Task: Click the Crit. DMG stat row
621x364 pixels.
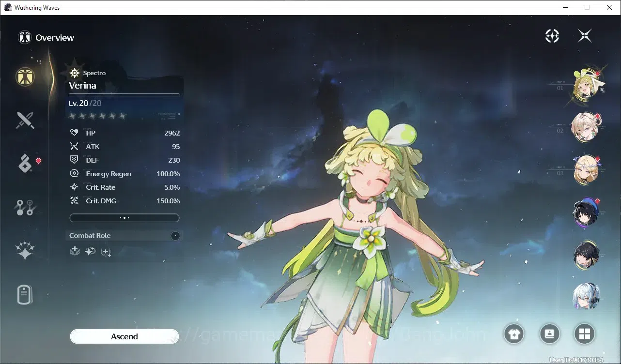Action: pos(124,201)
